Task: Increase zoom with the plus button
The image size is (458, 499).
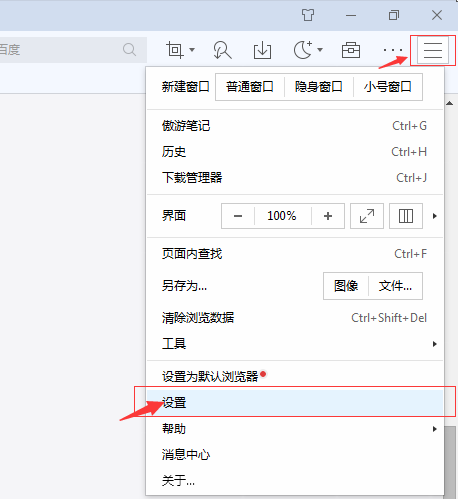Action: click(x=328, y=216)
